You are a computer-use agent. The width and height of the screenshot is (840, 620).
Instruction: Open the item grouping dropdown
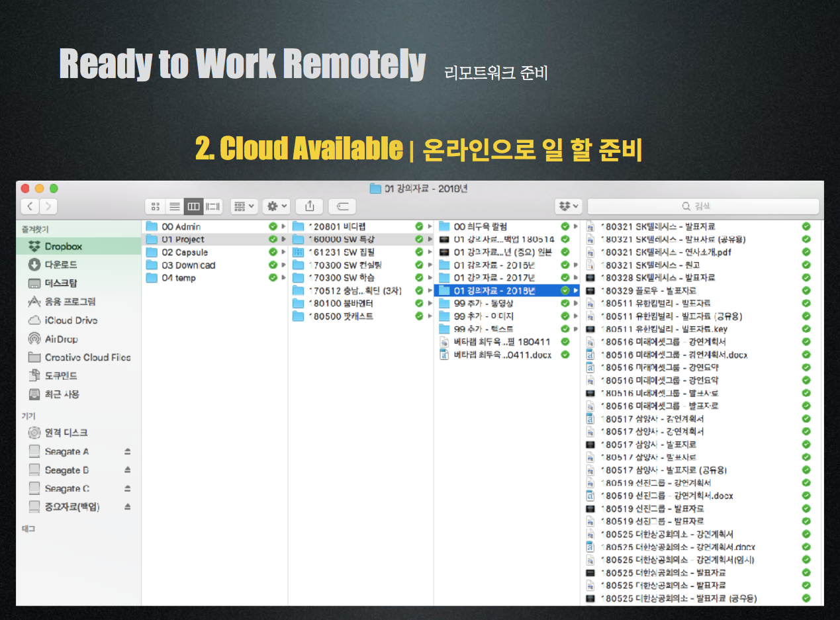coord(244,206)
